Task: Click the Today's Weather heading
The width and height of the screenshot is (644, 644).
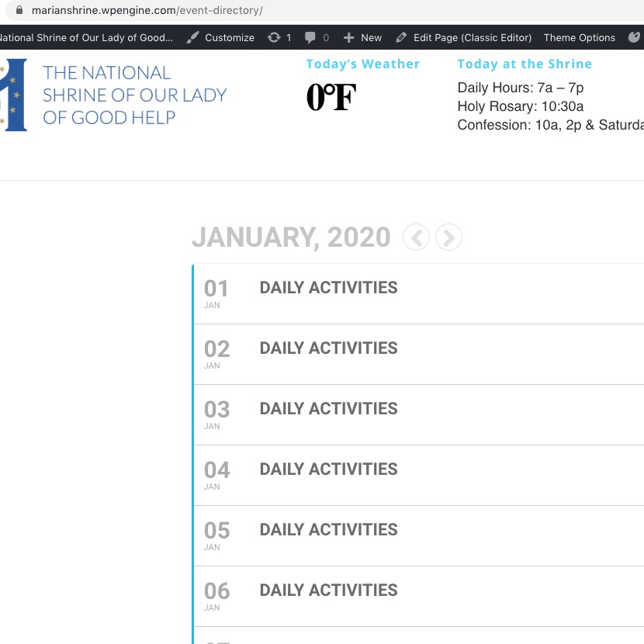Action: (x=362, y=64)
